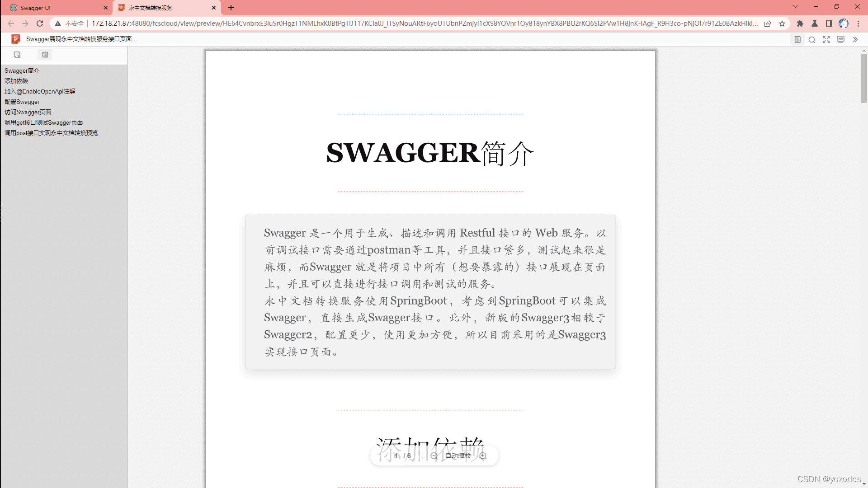Go to 配置Swagger outline entry

pyautogui.click(x=22, y=102)
